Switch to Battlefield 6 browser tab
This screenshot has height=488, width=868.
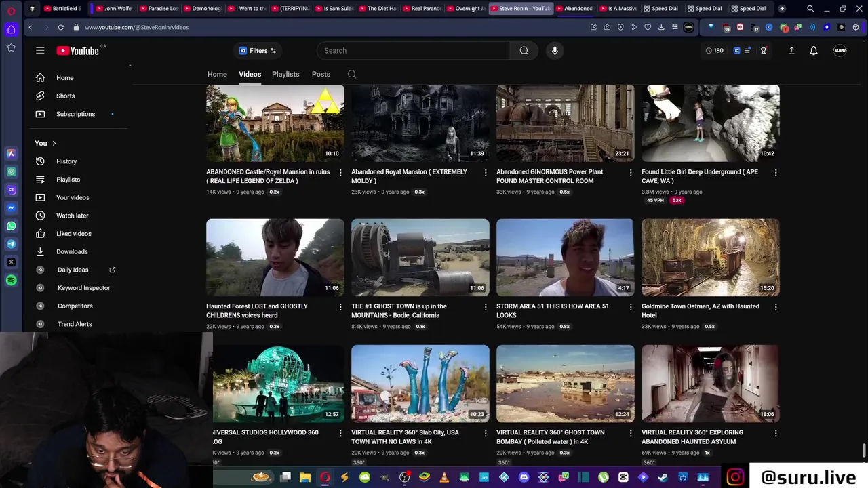click(62, 8)
